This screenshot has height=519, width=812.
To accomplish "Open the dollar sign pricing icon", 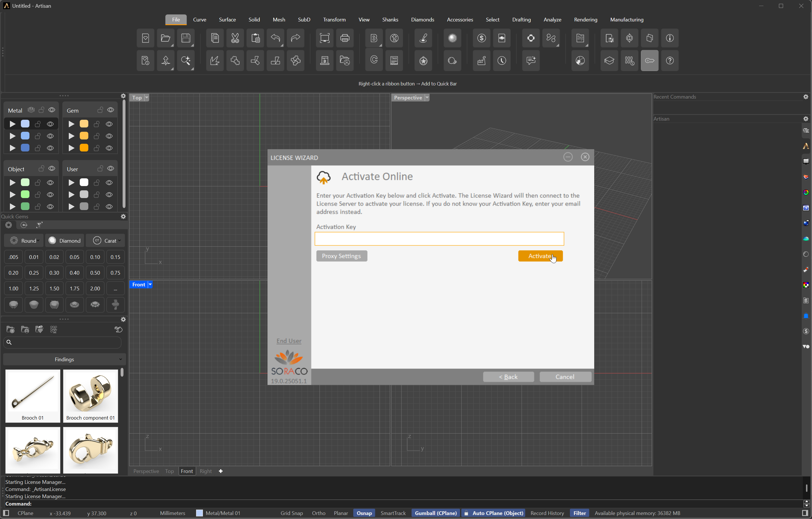I will [x=482, y=38].
